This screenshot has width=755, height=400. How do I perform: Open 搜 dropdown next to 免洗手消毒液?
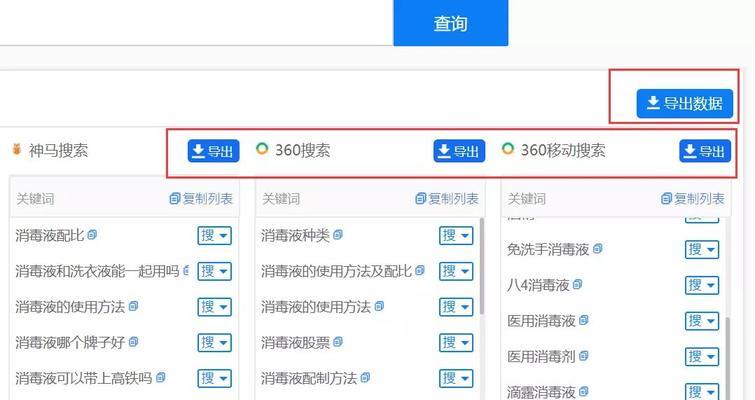coord(701,249)
